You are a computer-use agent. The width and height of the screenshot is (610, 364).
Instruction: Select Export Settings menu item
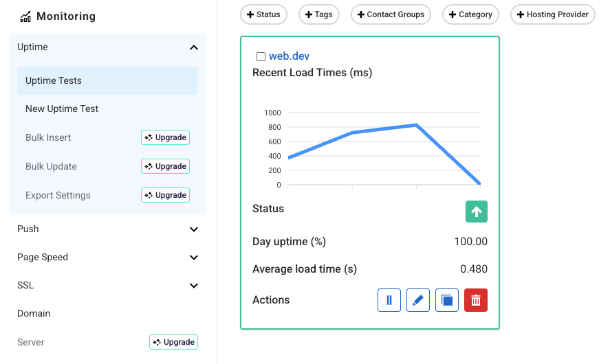(58, 195)
